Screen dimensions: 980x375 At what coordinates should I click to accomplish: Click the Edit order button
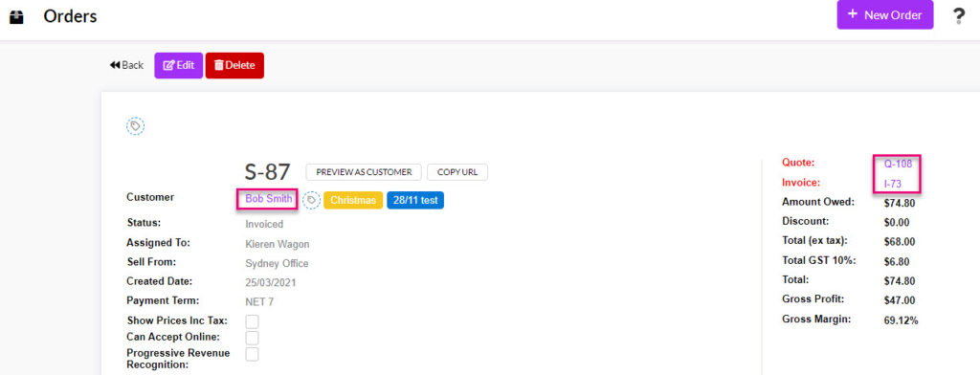179,65
